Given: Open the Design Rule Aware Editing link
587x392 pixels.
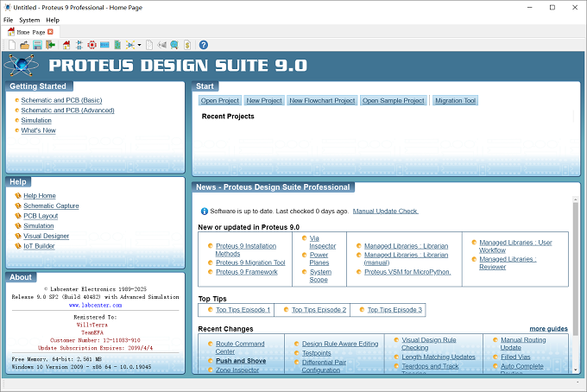Looking at the screenshot, I should click(340, 344).
